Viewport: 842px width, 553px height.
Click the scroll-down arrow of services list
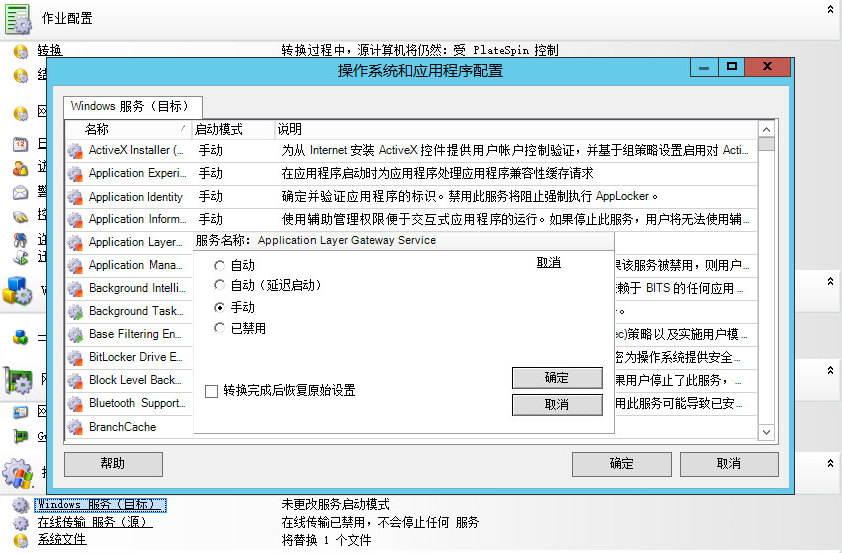coord(766,432)
